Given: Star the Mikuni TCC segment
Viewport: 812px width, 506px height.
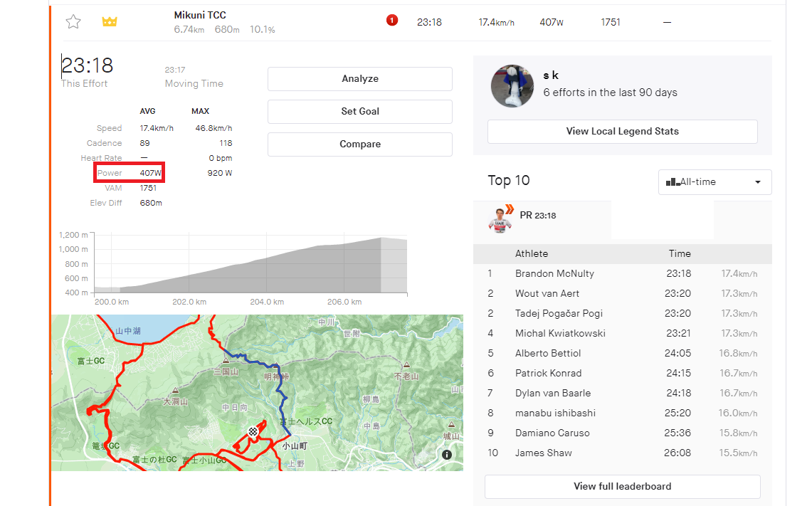Looking at the screenshot, I should click(x=73, y=22).
